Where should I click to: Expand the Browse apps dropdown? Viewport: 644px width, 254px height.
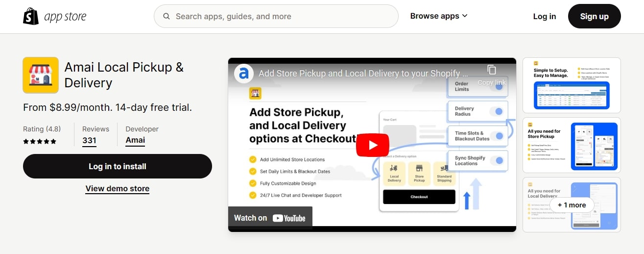click(x=439, y=16)
